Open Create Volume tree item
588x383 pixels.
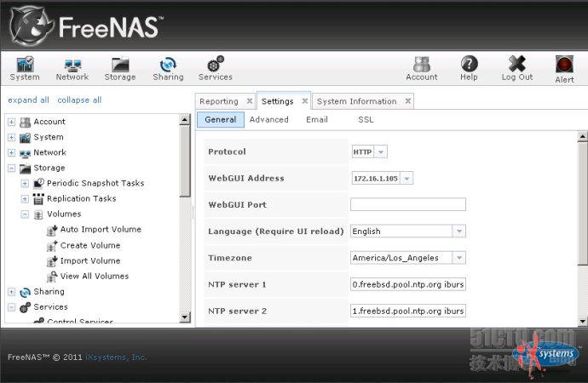90,246
